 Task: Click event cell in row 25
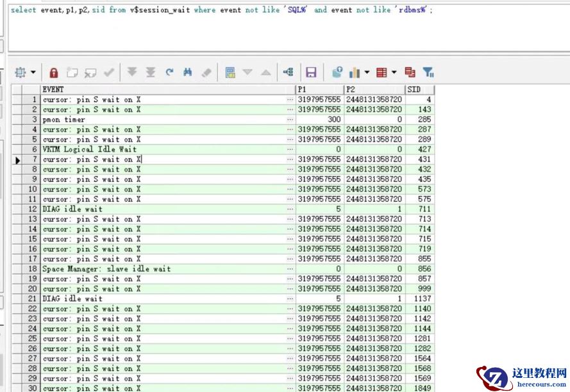(168, 339)
